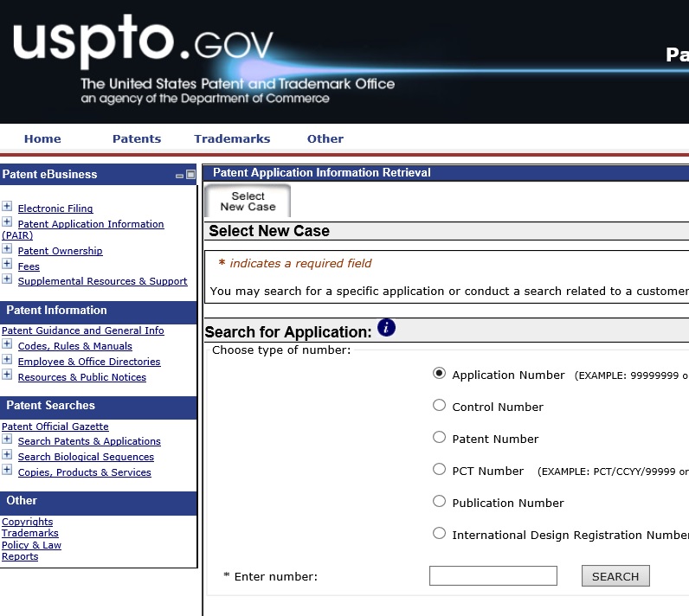The height and width of the screenshot is (616, 689).
Task: Expand the Patent Application Information (PAIR) node
Action: click(7, 221)
